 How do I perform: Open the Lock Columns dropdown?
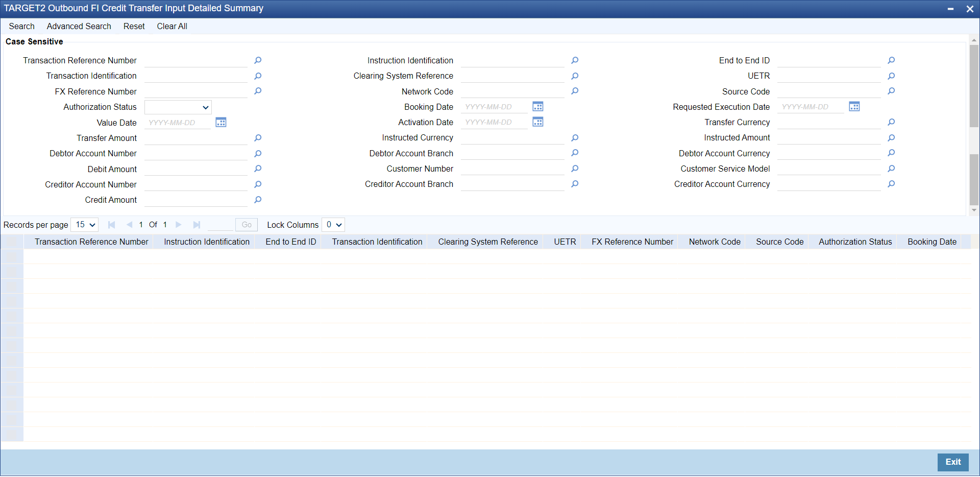click(x=333, y=225)
